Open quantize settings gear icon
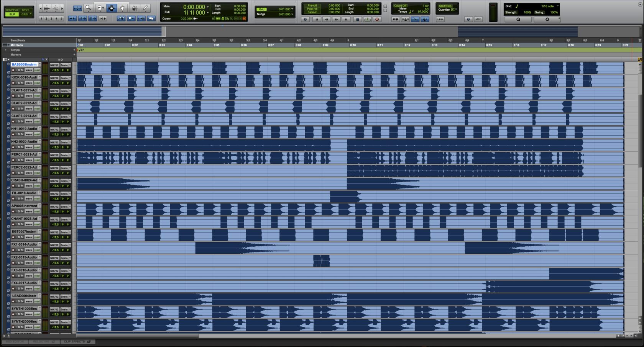This screenshot has height=347, width=644. (547, 19)
